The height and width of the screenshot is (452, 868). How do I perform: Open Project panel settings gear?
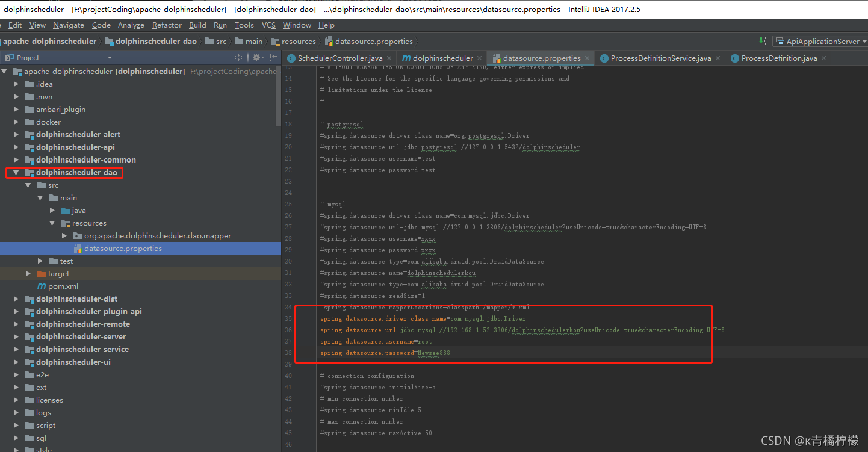pos(257,57)
